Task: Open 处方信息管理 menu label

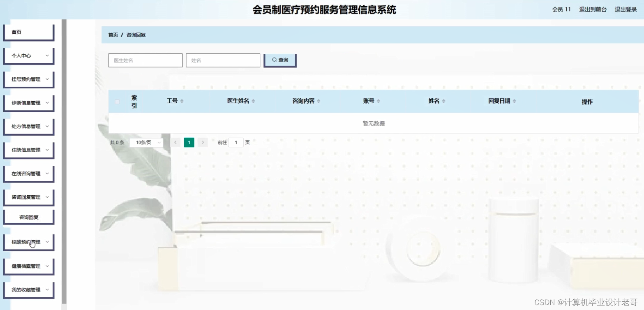Action: point(26,126)
